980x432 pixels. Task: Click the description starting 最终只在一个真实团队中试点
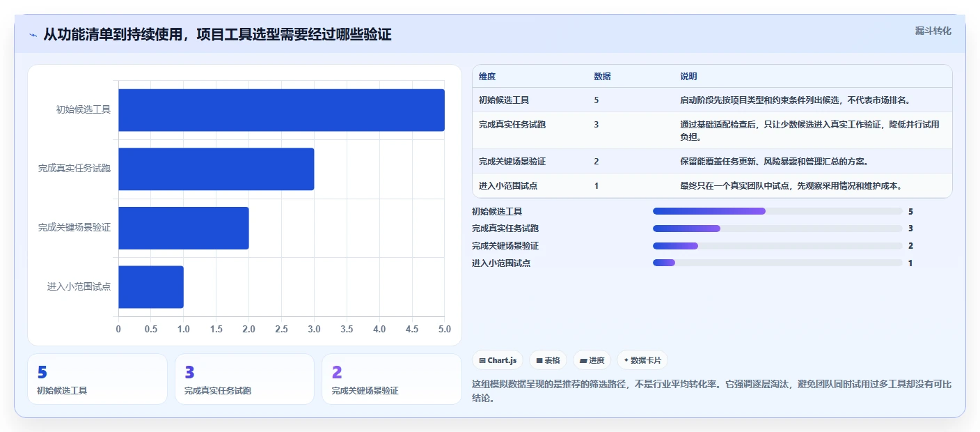[791, 186]
